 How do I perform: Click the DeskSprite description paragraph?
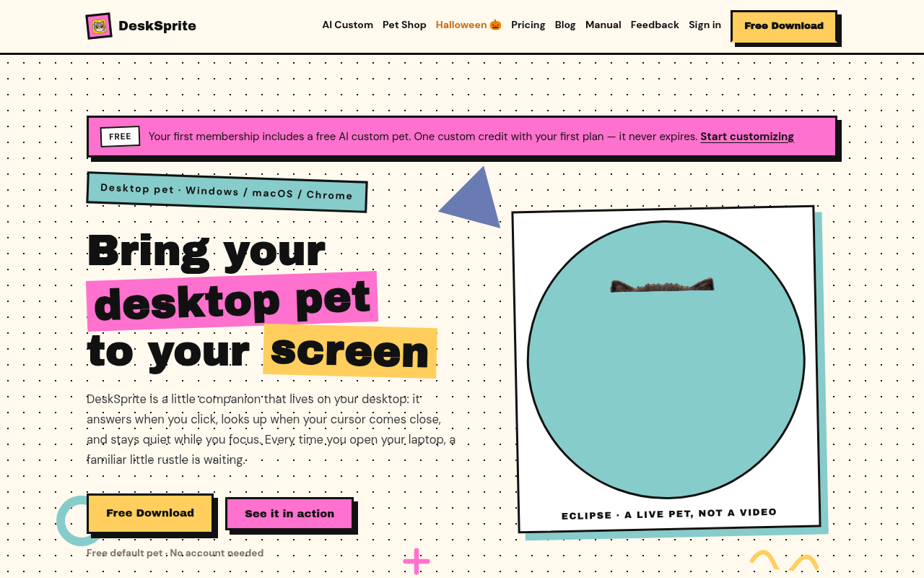tap(271, 429)
